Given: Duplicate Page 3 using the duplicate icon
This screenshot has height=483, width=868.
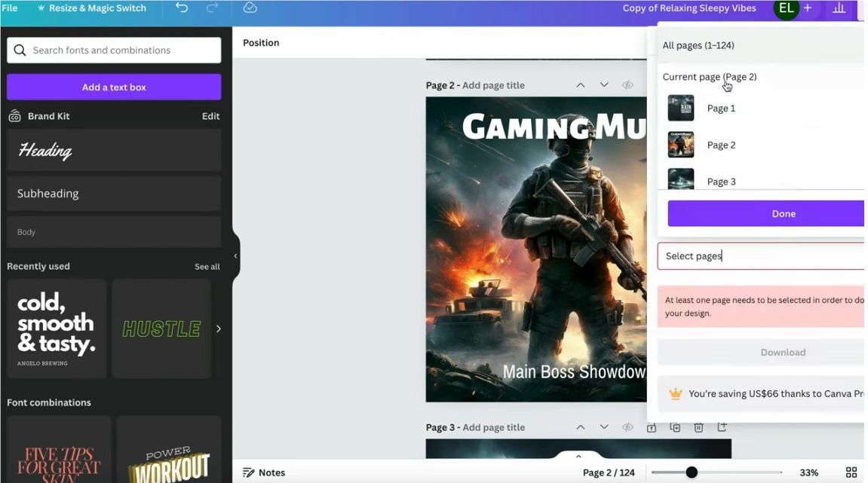Looking at the screenshot, I should (675, 427).
